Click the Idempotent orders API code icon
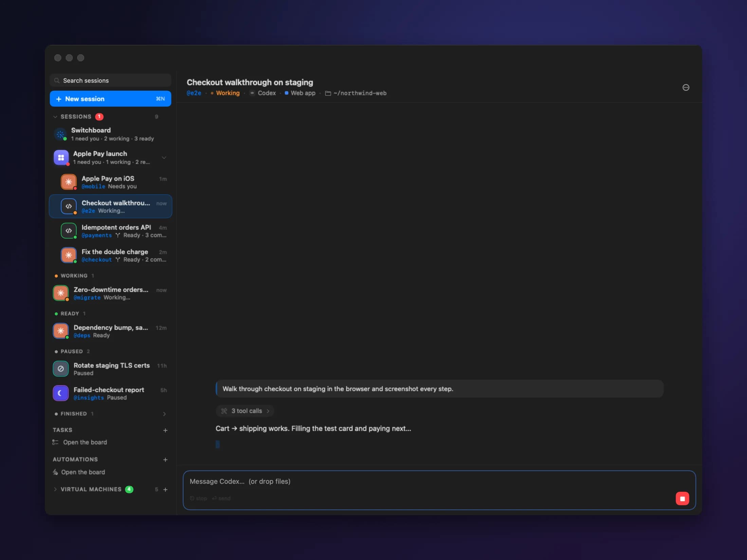Viewport: 747px width, 560px height. click(x=69, y=231)
